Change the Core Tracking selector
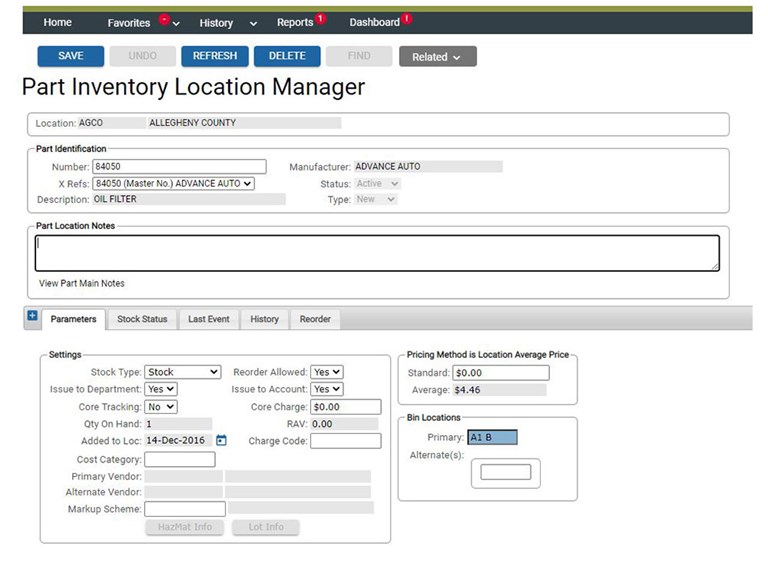This screenshot has width=768, height=576. coord(161,407)
